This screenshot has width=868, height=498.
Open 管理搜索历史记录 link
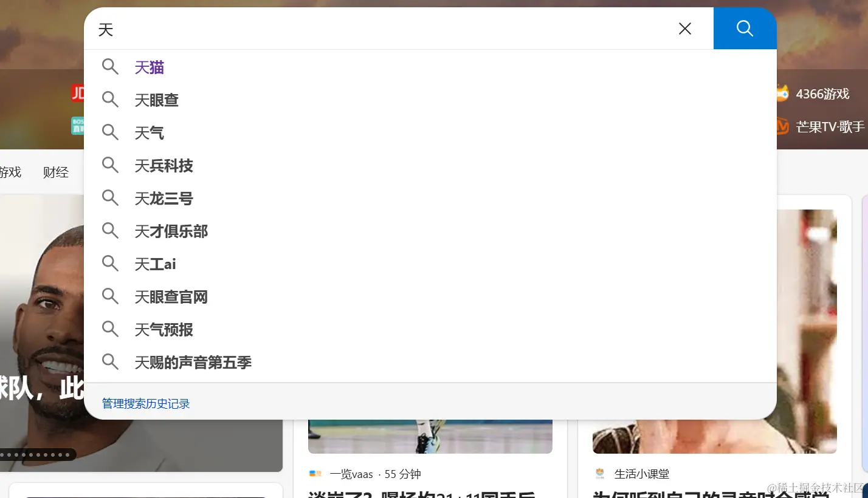pos(146,404)
